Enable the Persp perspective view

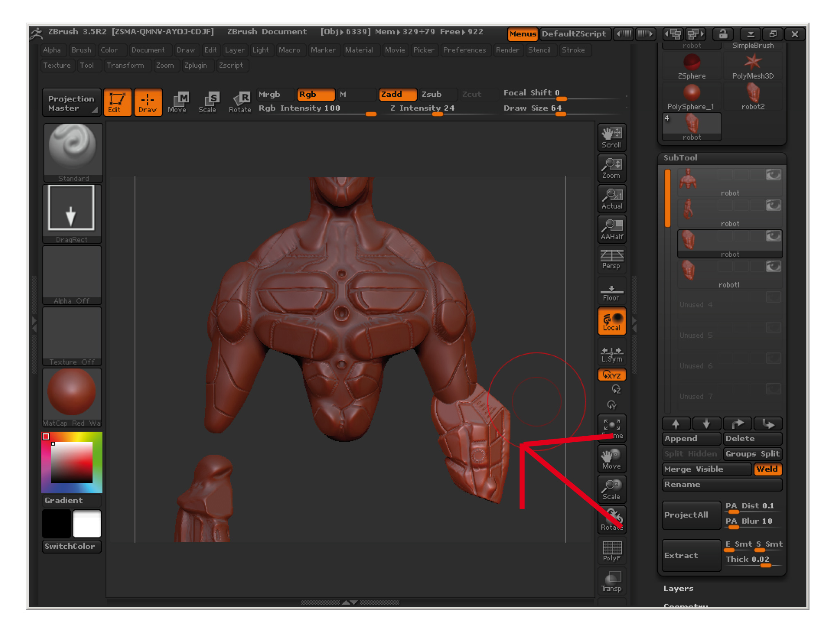click(611, 260)
